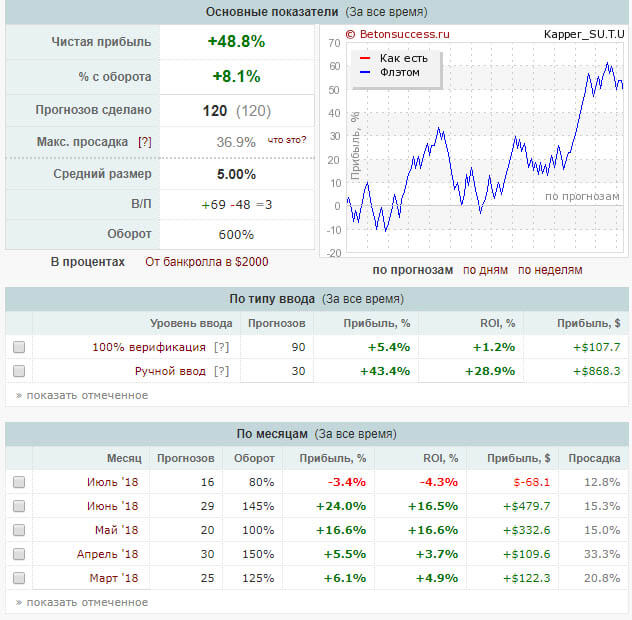Click the [?] help icon next to Макс. просадка
Image resolution: width=632 pixels, height=620 pixels.
pos(146,142)
